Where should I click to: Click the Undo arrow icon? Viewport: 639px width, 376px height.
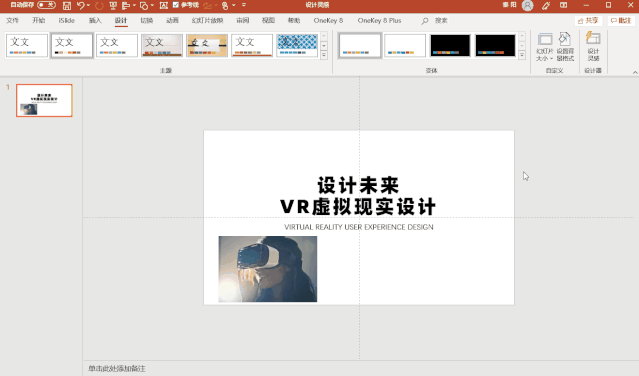(x=80, y=5)
